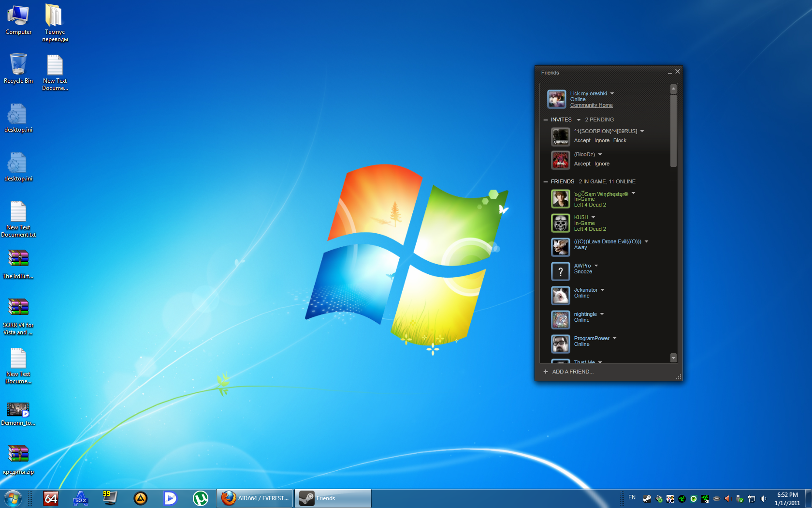Viewport: 812px width, 508px height.
Task: Open the INVITES section dropdown arrow
Action: point(579,120)
